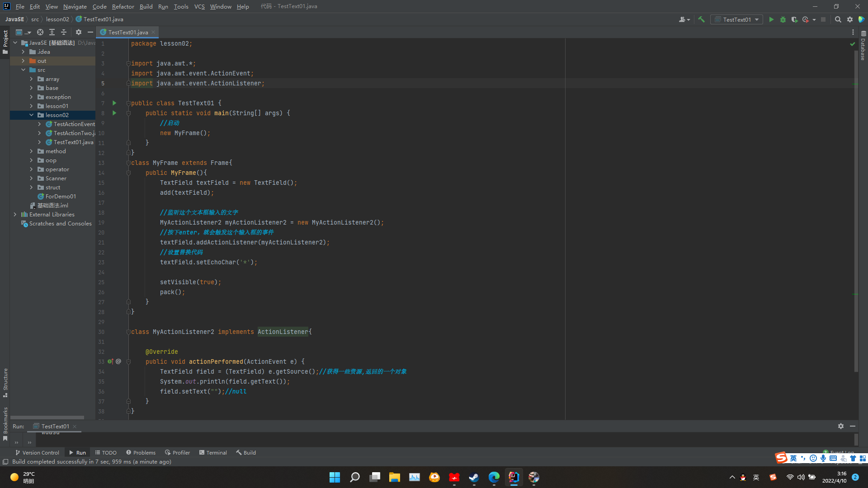The image size is (868, 488).
Task: Click the Project panel horizontal scrollbar
Action: click(47, 418)
